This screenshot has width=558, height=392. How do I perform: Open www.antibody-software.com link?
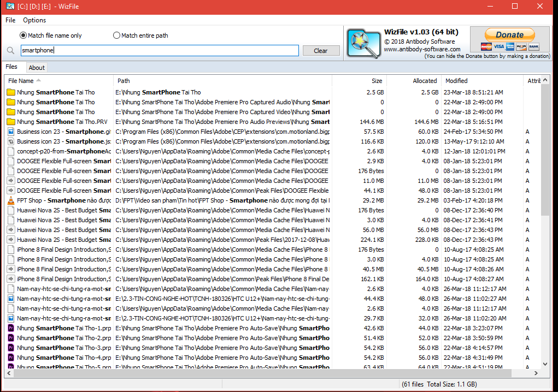(422, 49)
